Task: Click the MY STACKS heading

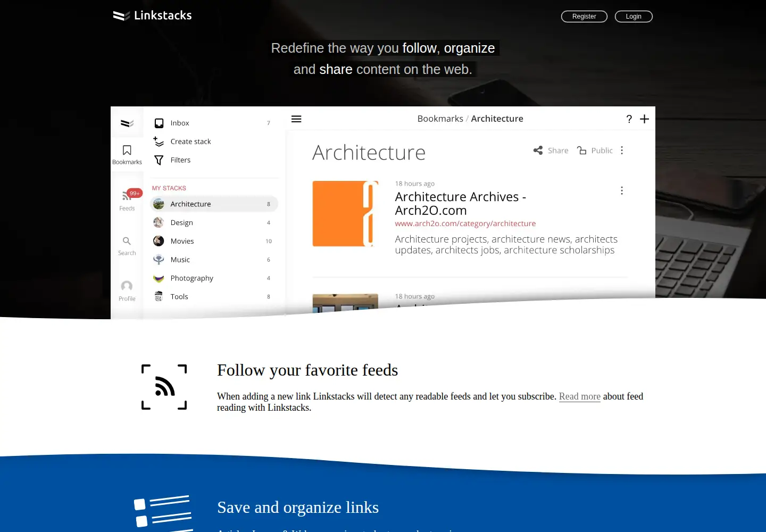Action: point(169,188)
